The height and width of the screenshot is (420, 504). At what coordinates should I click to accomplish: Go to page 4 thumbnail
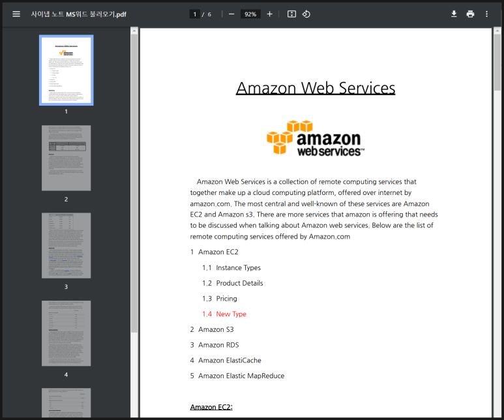pos(67,333)
